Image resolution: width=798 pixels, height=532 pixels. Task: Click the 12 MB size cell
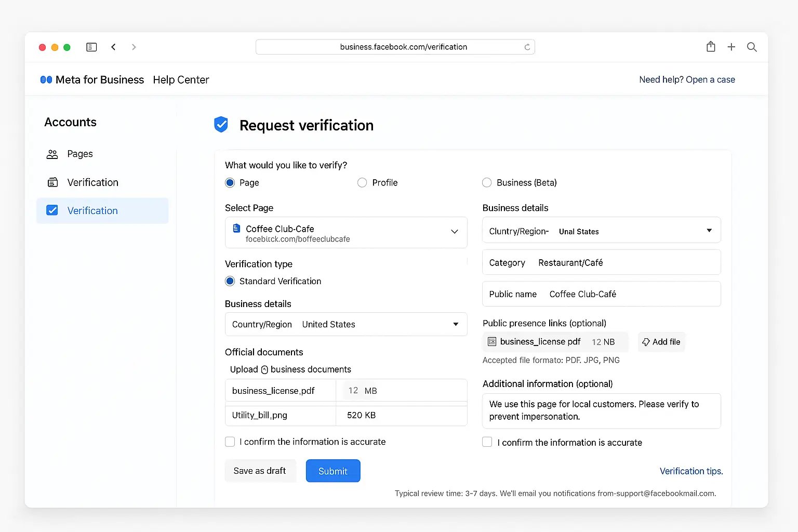[402, 391]
